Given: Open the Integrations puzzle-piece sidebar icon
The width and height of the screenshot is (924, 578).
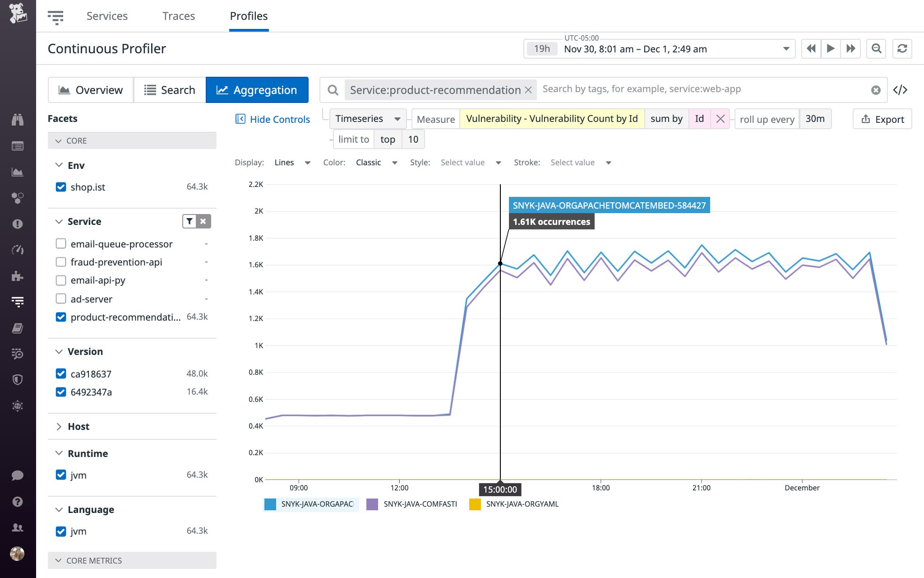Looking at the screenshot, I should [18, 276].
